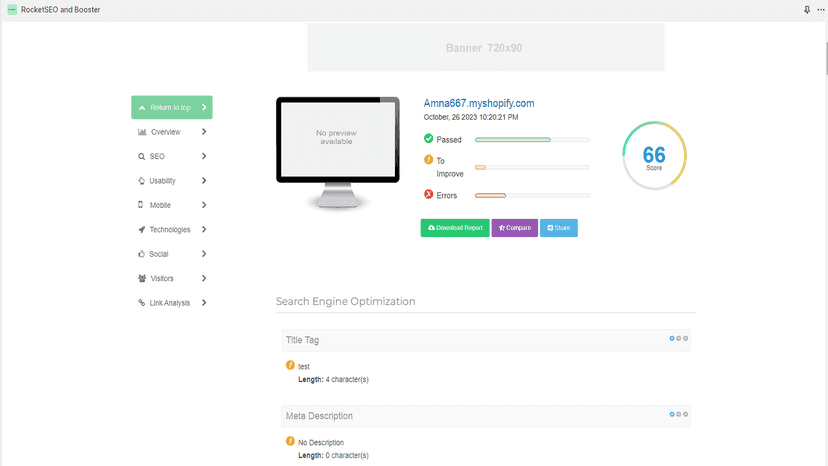Click the Meta Description section header

click(486, 416)
